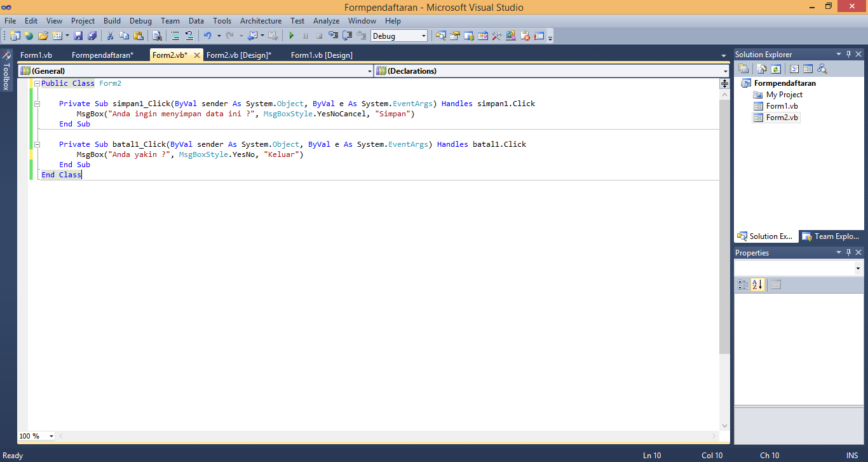This screenshot has height=462, width=868.
Task: Toggle Alphabetical sorting in Properties panel
Action: point(757,284)
